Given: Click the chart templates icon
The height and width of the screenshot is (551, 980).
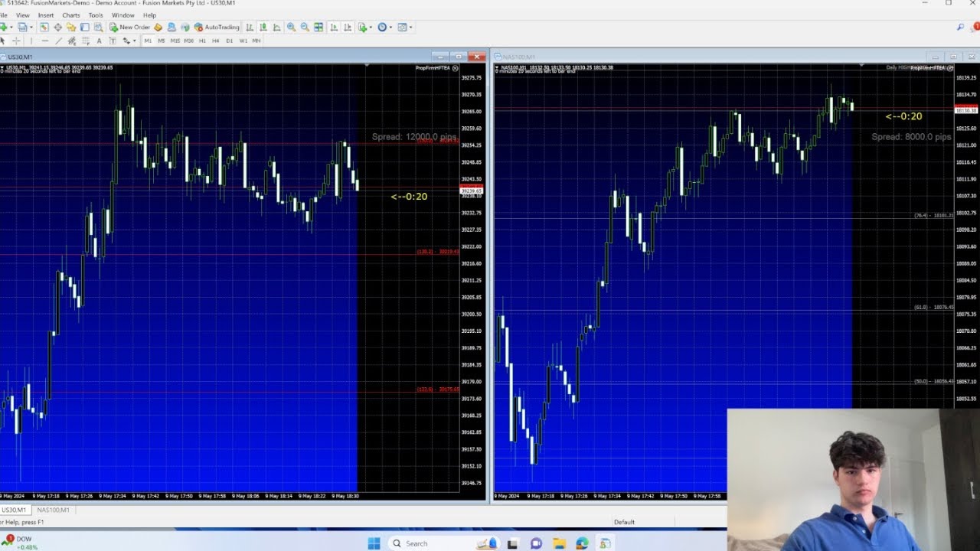Looking at the screenshot, I should (x=402, y=27).
